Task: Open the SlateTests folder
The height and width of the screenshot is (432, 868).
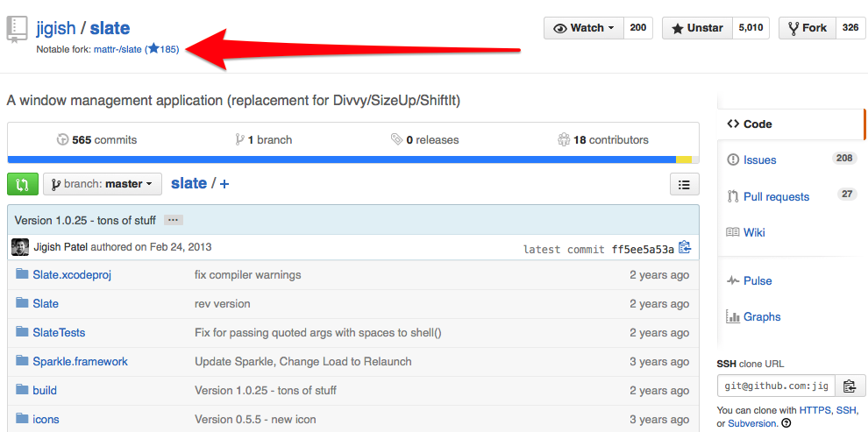Action: point(59,332)
